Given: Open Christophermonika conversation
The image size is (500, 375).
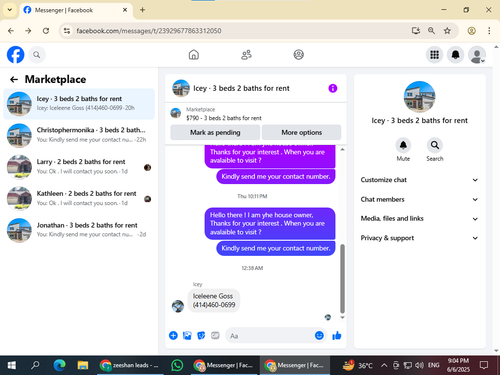Looking at the screenshot, I should click(79, 135).
